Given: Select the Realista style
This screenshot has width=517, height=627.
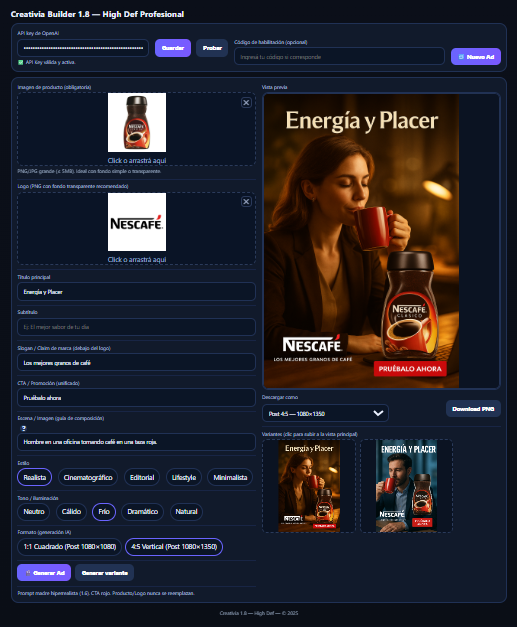Looking at the screenshot, I should [34, 477].
